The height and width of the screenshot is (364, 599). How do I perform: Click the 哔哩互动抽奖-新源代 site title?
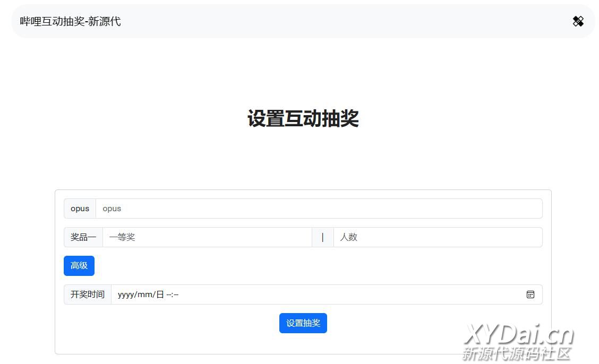point(70,21)
